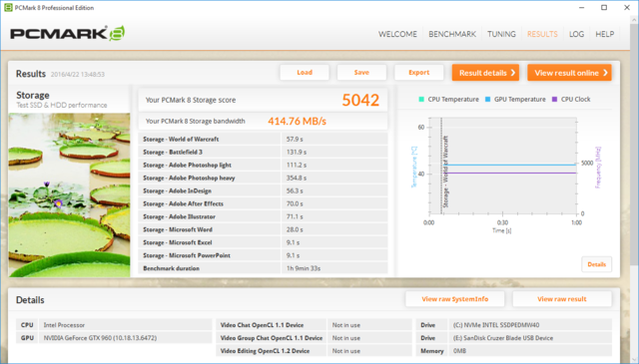The height and width of the screenshot is (364, 639).
Task: Select the Storage - Adobe Illustrator row
Action: coord(263,217)
